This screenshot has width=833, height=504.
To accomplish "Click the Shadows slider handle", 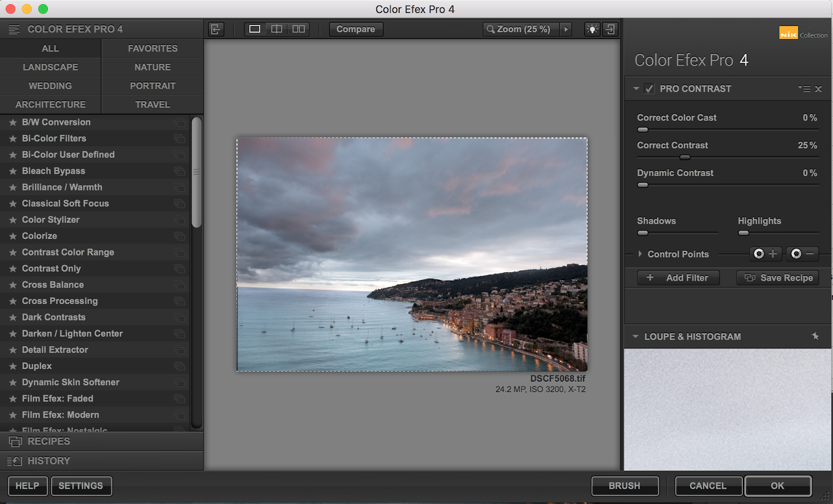I will pyautogui.click(x=643, y=233).
